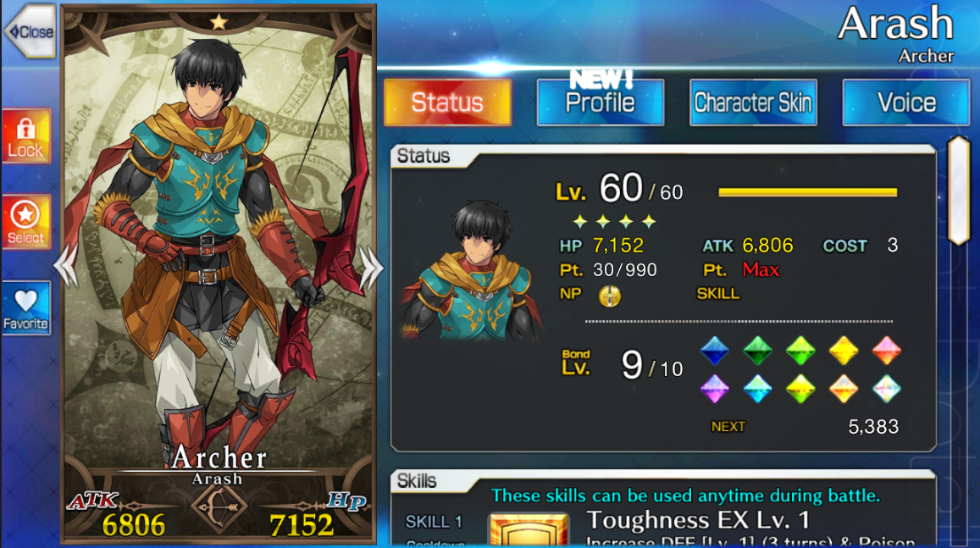Viewport: 980px width, 548px height.
Task: Toggle the Select star button
Action: (x=25, y=222)
